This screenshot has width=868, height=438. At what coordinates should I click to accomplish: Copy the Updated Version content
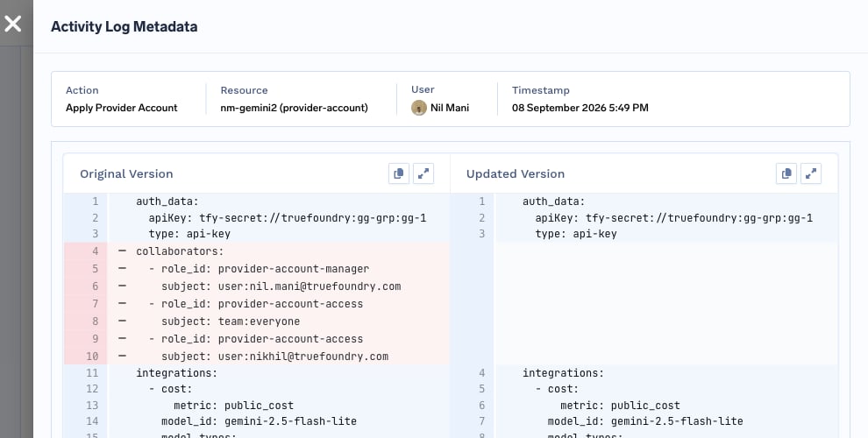point(786,173)
